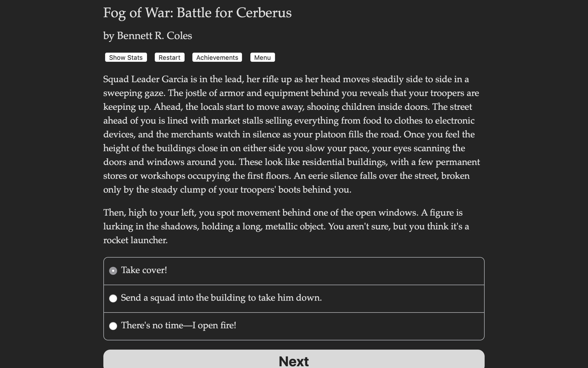The width and height of the screenshot is (588, 368).
Task: Click the first choice row in the list
Action: 294,271
